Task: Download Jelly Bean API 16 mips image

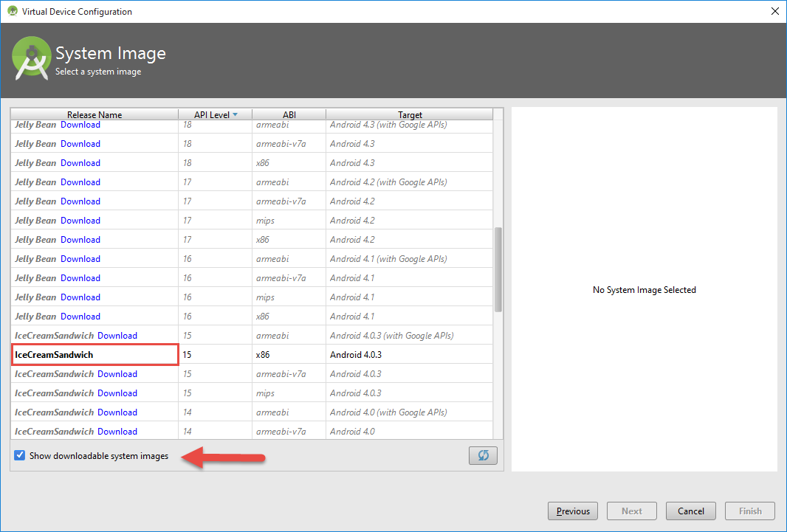Action: [80, 297]
